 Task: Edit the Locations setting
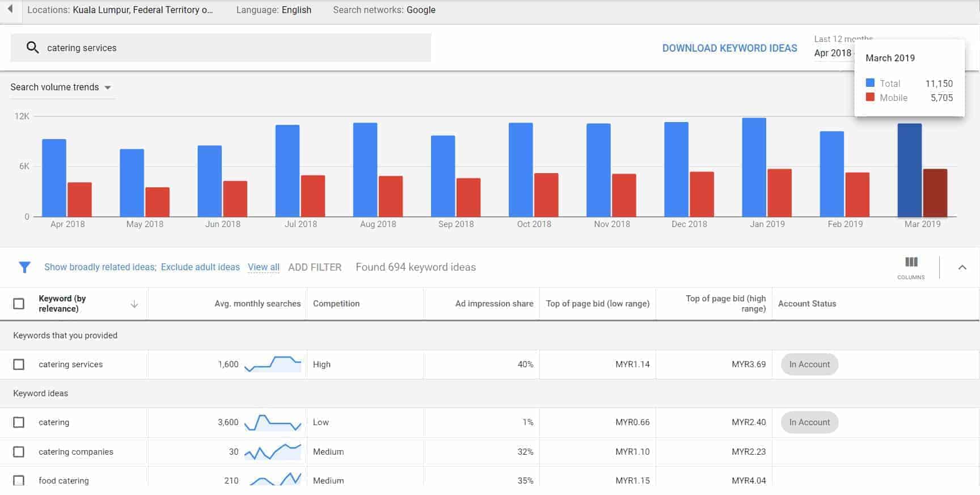(x=120, y=10)
